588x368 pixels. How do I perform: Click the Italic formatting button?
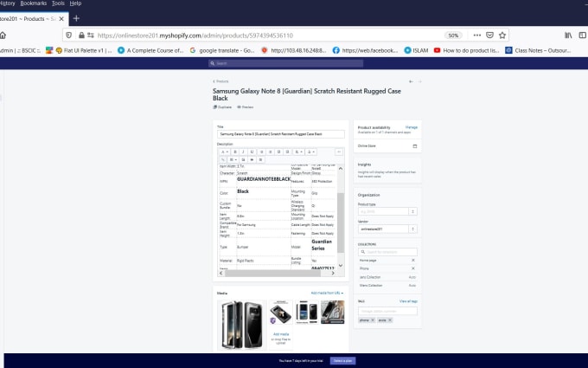pos(244,151)
